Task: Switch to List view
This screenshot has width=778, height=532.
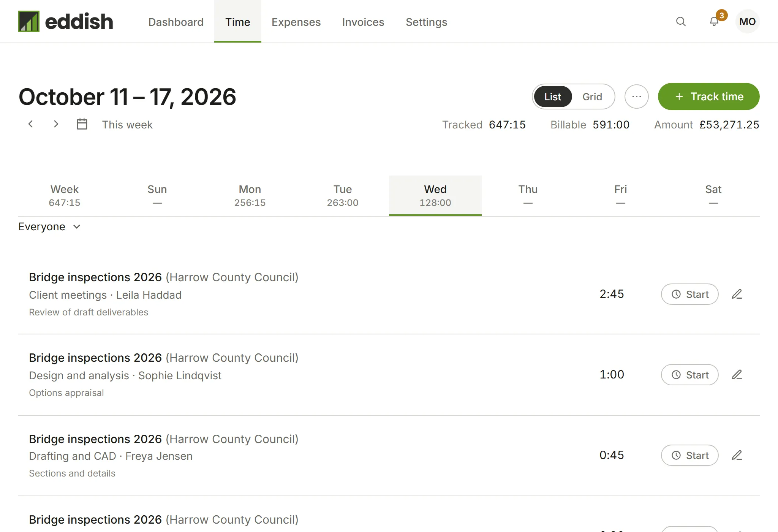Action: [553, 97]
